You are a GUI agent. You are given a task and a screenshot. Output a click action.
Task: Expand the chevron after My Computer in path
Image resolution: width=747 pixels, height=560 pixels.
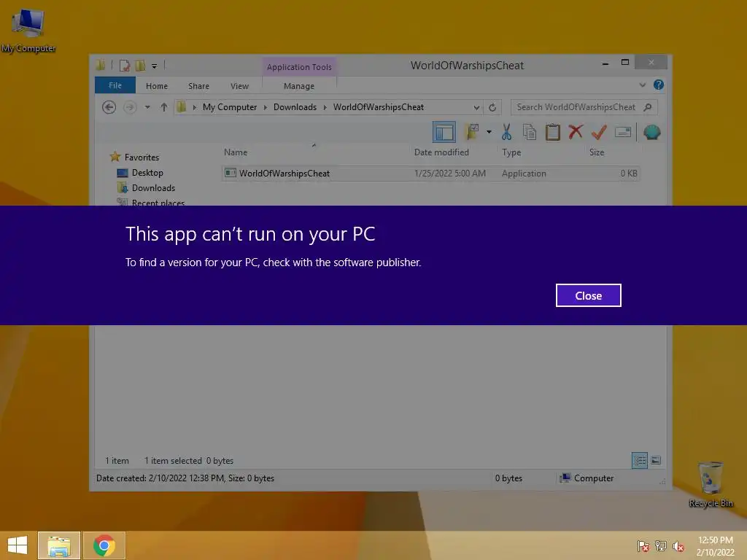coord(266,107)
